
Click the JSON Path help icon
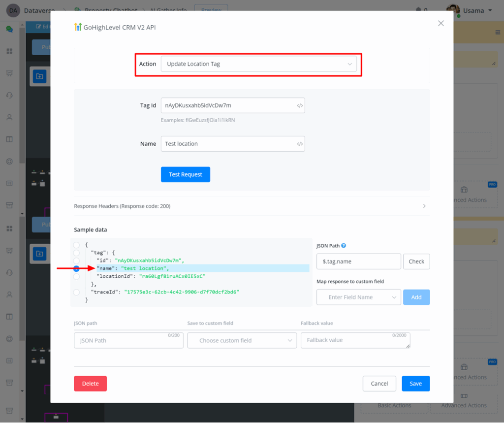pyautogui.click(x=344, y=246)
